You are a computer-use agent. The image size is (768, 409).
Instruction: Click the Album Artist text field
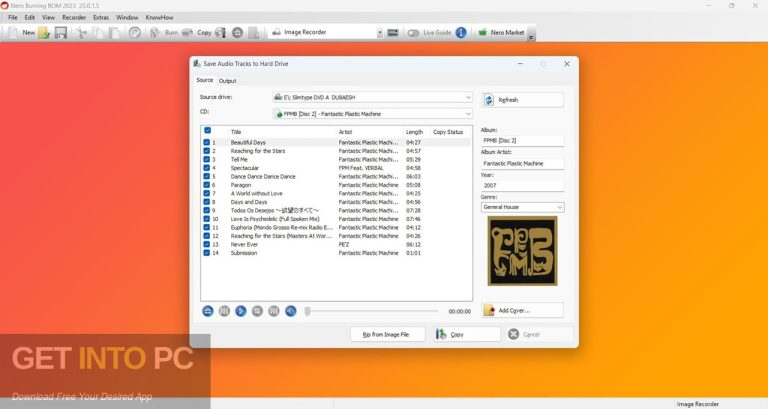coord(522,164)
